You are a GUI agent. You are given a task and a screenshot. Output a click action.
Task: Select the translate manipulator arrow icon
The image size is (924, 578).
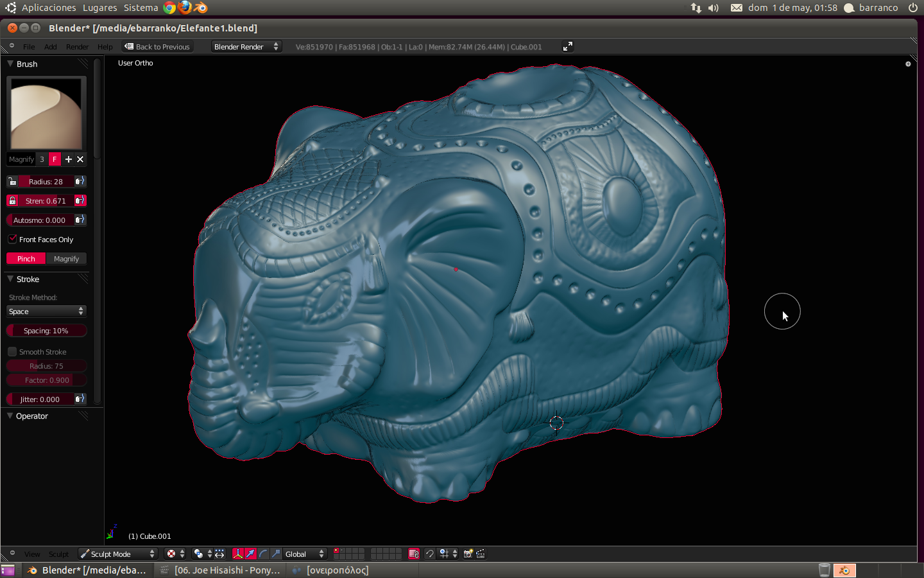click(250, 554)
